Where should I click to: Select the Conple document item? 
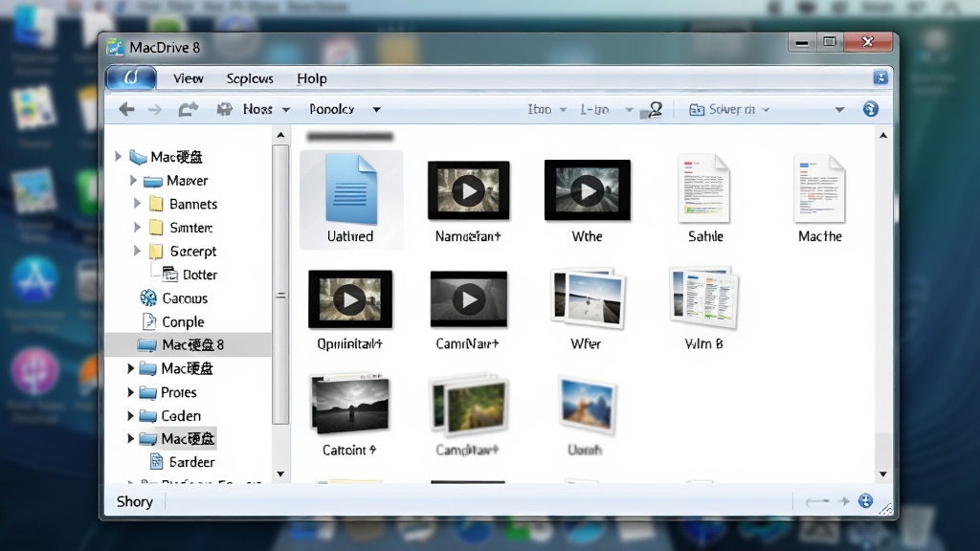(173, 321)
